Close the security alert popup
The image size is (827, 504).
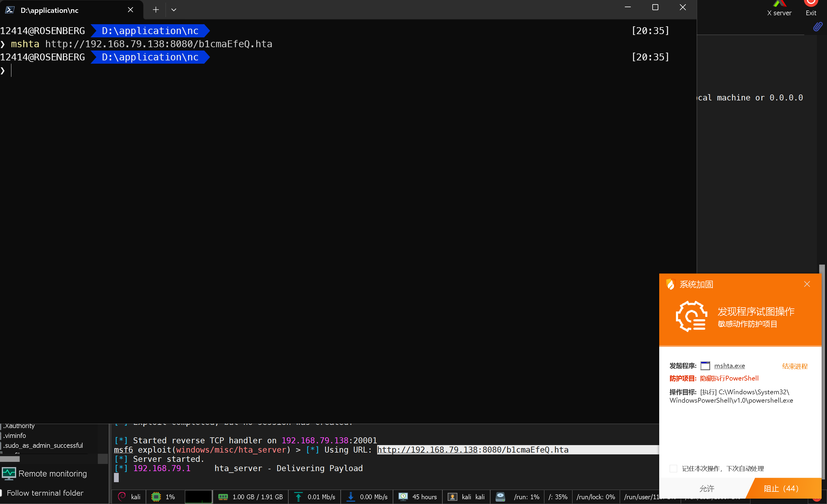click(807, 284)
